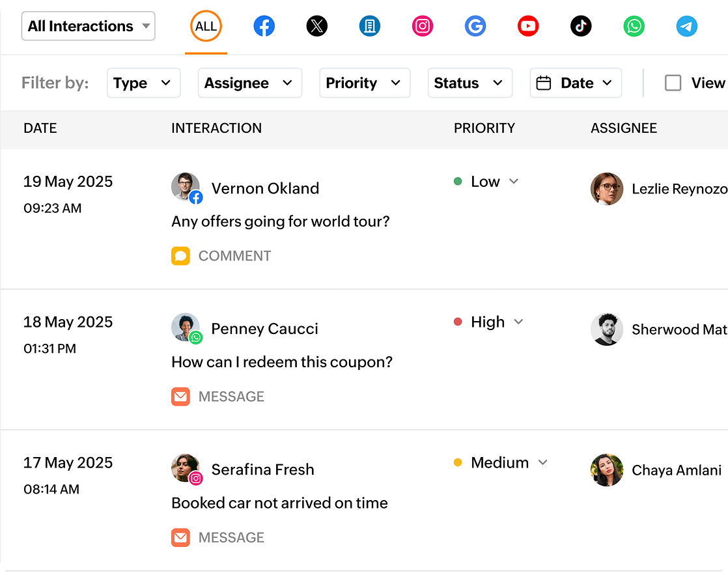The width and height of the screenshot is (728, 573).
Task: Open the Instagram interactions channel
Action: tap(422, 26)
